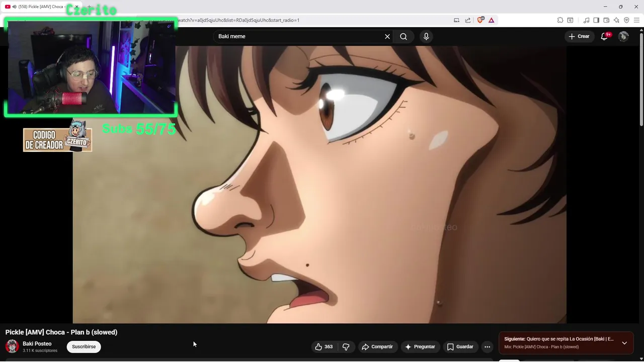Open Brave Leo AI sparkle icon
Viewport: 644px width, 362px height.
616,20
